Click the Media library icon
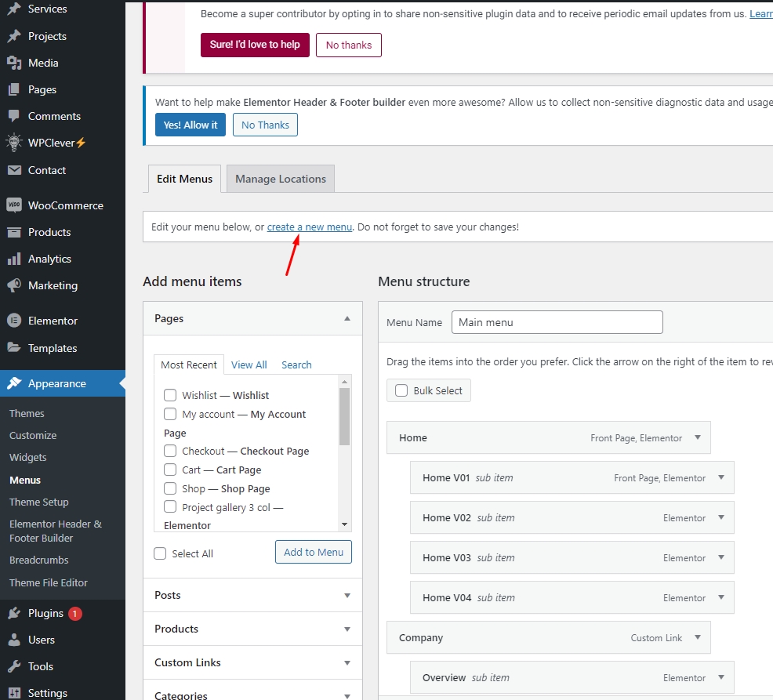This screenshot has width=773, height=700. (x=13, y=63)
